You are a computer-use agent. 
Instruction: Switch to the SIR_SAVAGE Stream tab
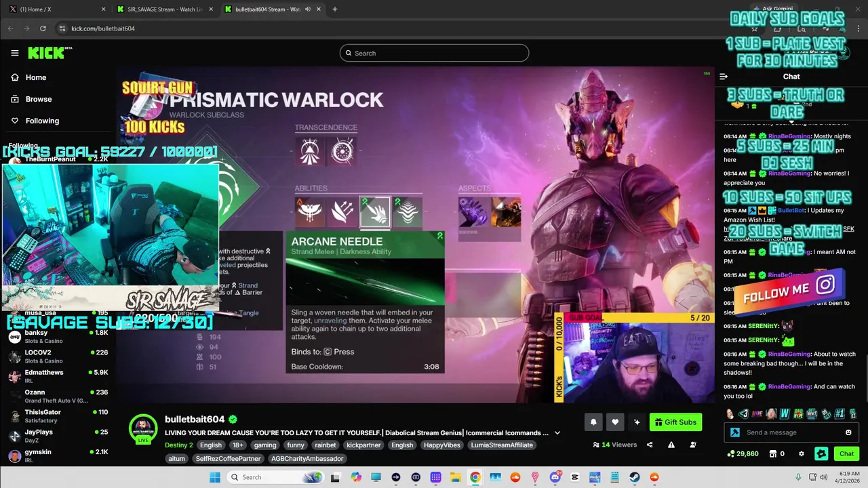[164, 9]
